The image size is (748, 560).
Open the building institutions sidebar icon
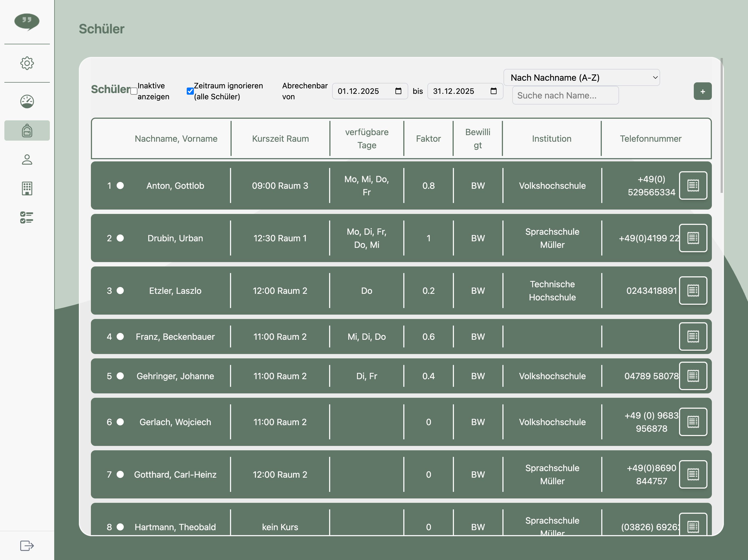click(x=27, y=188)
